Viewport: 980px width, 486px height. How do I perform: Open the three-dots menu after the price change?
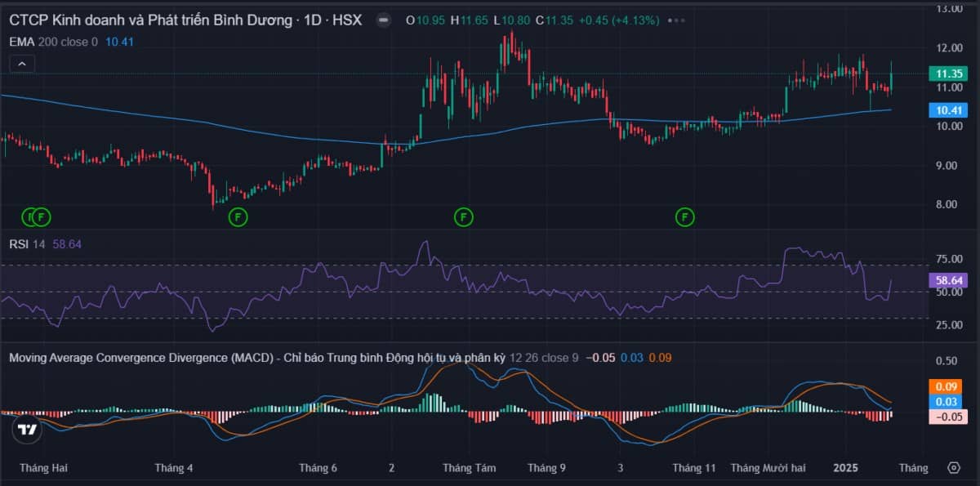pos(675,20)
